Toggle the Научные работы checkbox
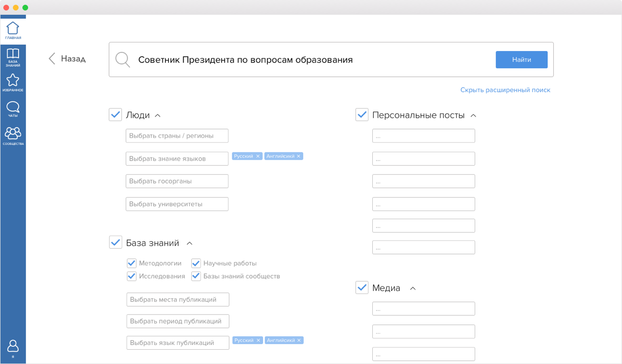The height and width of the screenshot is (364, 622). click(196, 263)
